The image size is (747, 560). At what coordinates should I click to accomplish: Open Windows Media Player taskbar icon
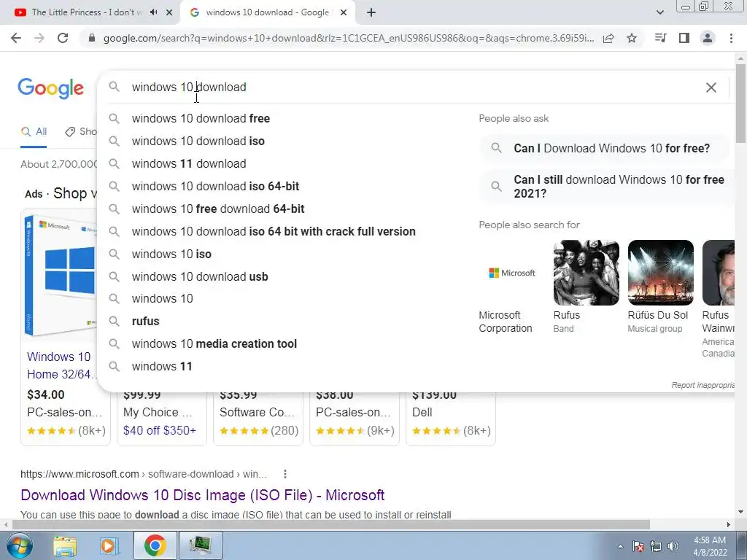(109, 545)
